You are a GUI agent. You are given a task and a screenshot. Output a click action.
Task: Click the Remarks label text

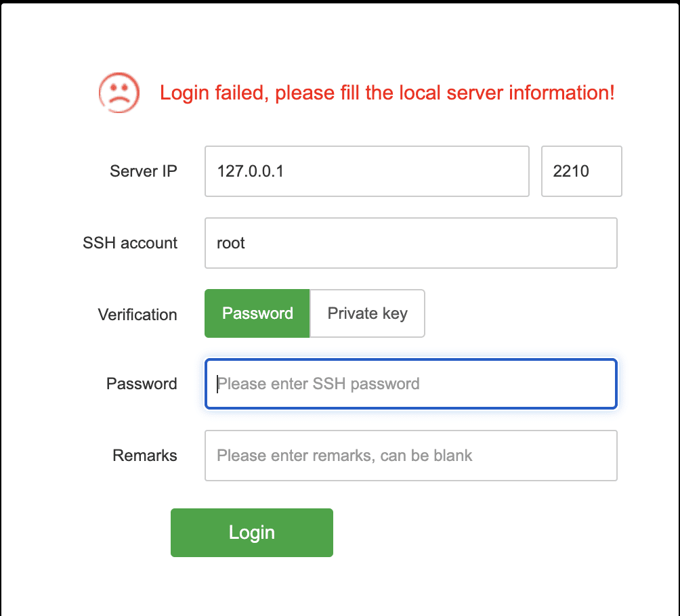[145, 456]
